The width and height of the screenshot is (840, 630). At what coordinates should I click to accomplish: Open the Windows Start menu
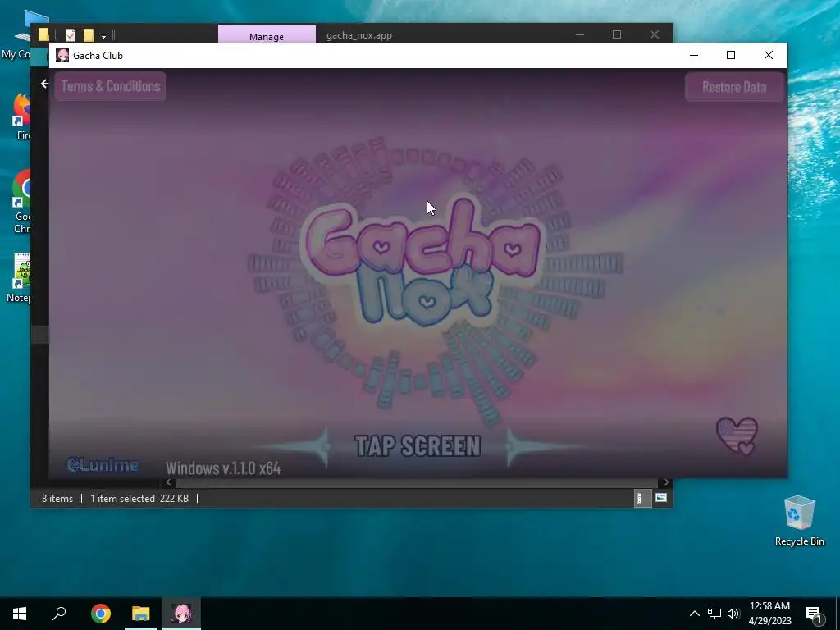pyautogui.click(x=20, y=614)
